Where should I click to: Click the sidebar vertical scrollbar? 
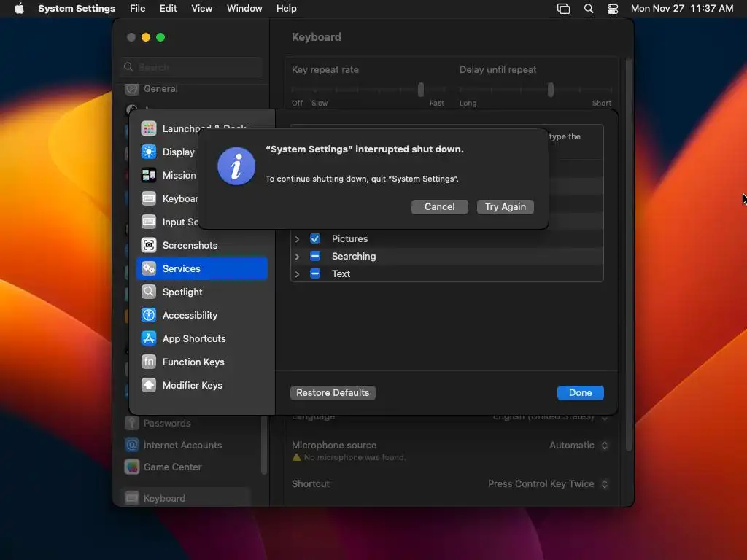[264, 445]
